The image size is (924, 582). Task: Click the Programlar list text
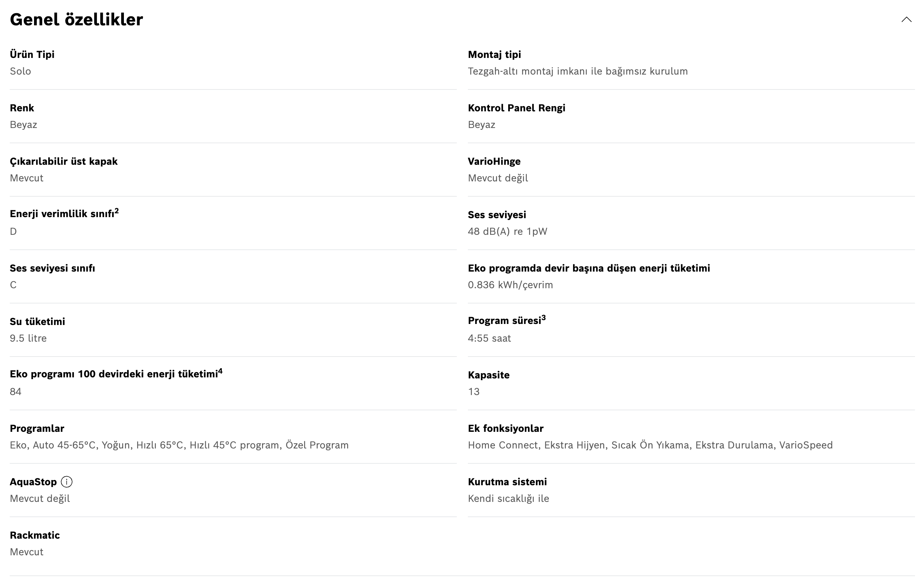tap(179, 445)
